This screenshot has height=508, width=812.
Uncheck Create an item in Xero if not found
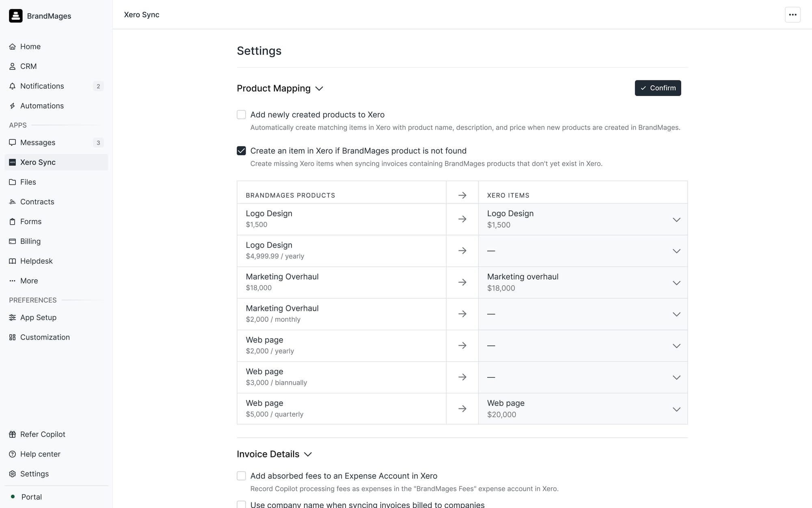(x=241, y=151)
